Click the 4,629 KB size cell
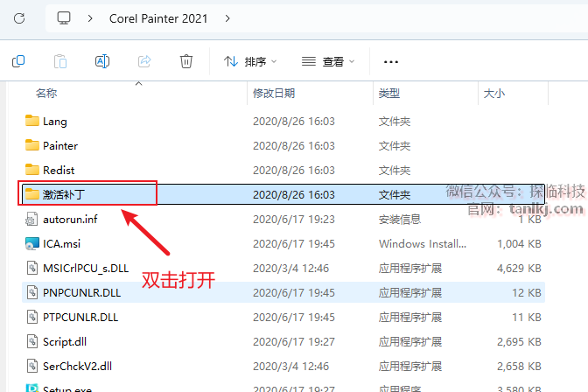The width and height of the screenshot is (588, 392). [519, 269]
